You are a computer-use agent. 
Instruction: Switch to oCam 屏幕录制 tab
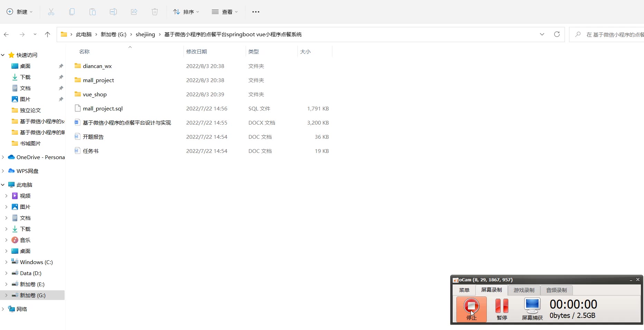pyautogui.click(x=492, y=290)
